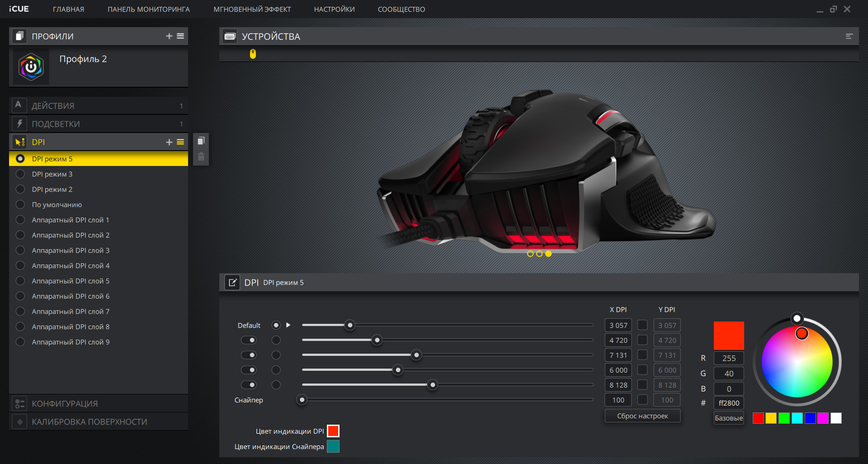Click the Базовые colors button
Screen dimensions: 868x464
point(728,418)
